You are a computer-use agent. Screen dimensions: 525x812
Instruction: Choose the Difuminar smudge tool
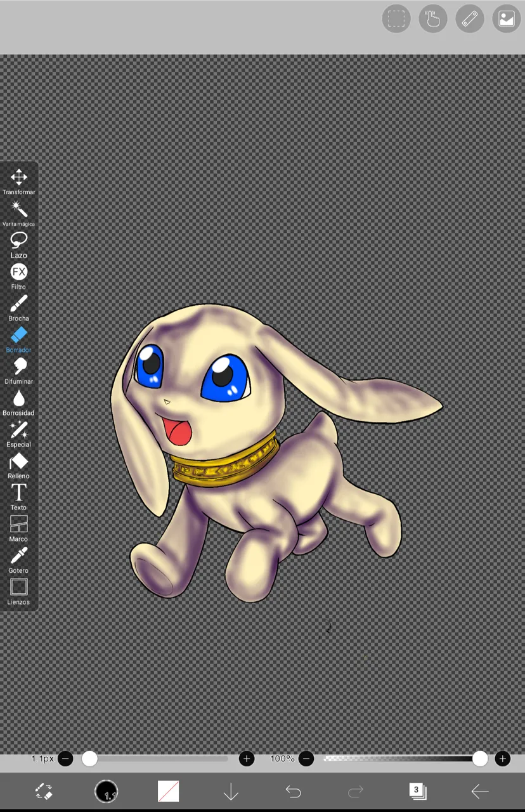coord(18,371)
